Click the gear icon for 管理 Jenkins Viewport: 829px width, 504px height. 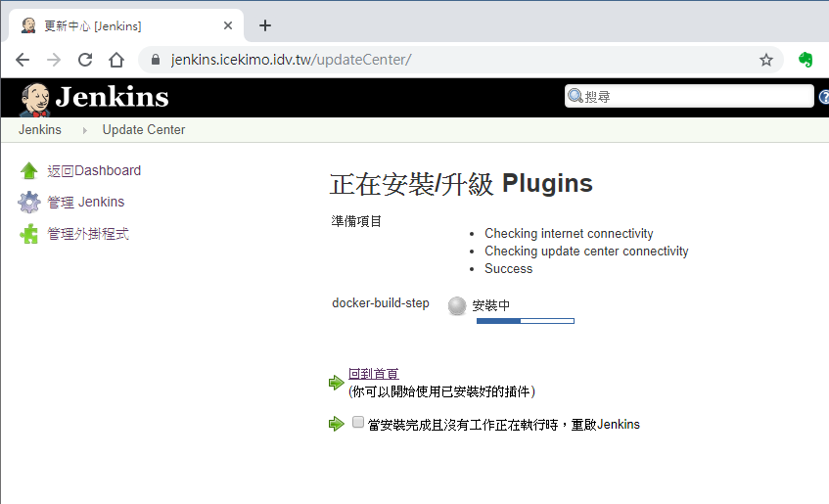pyautogui.click(x=29, y=202)
